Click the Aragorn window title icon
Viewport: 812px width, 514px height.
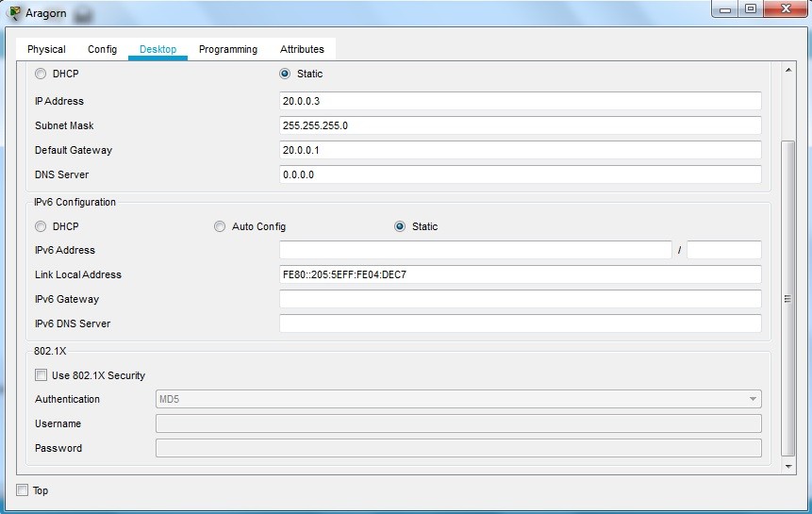[14, 13]
